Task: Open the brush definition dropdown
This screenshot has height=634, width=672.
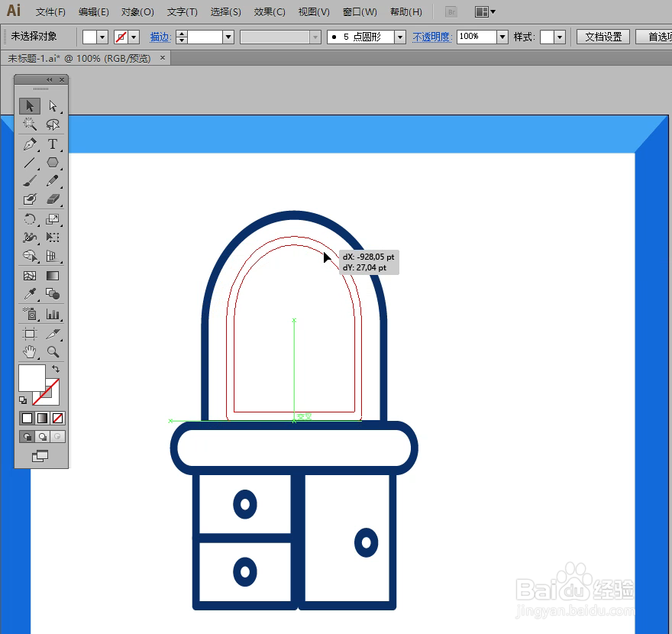Action: click(400, 37)
